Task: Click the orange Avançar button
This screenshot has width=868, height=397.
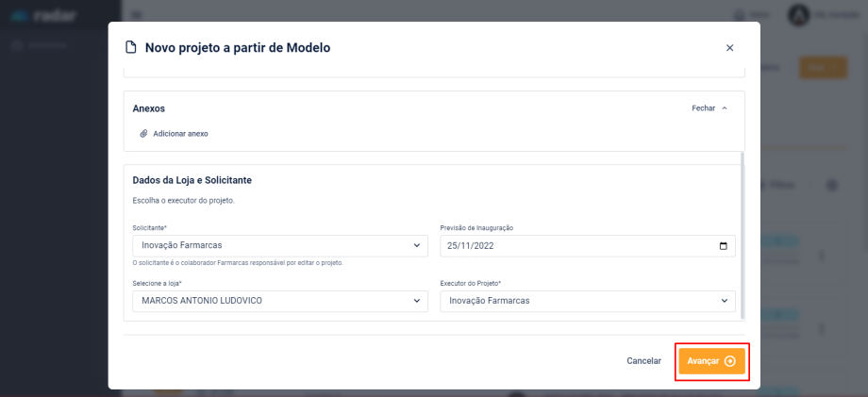Action: point(711,361)
